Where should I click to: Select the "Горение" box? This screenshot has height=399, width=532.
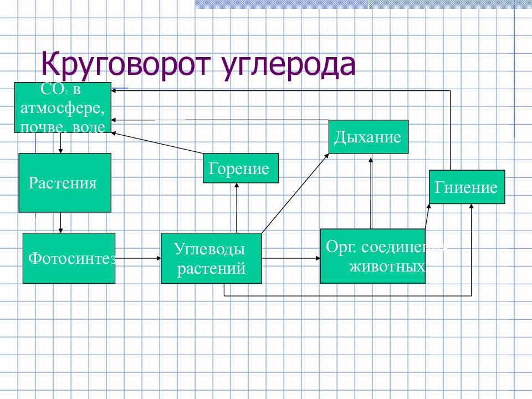click(x=240, y=168)
